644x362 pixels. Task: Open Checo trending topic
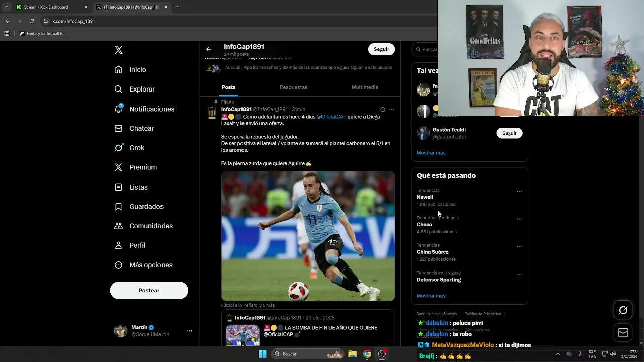click(x=424, y=225)
